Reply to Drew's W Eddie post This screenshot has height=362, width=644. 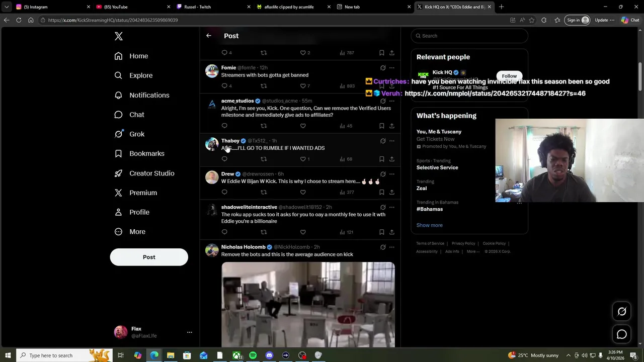click(224, 192)
